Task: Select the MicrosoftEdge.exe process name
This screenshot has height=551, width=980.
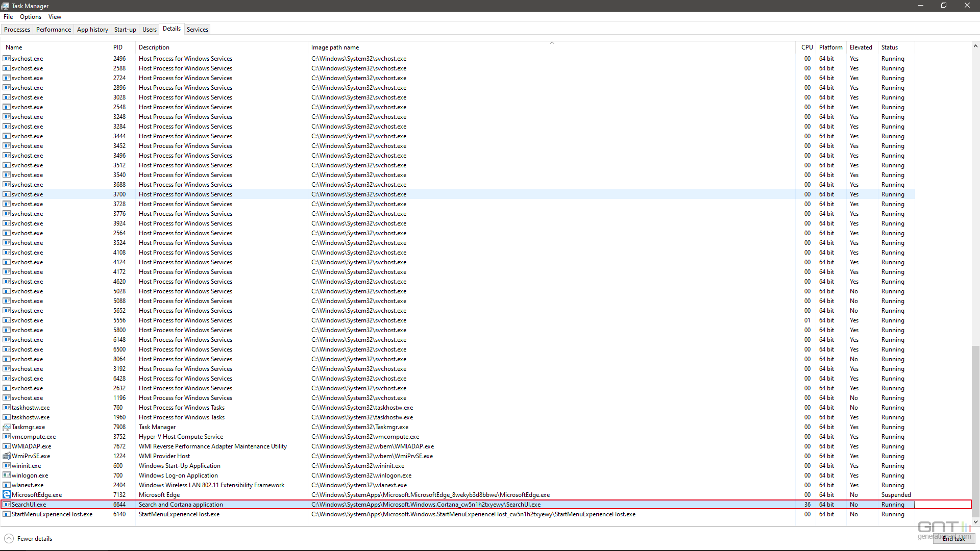Action: coord(37,495)
